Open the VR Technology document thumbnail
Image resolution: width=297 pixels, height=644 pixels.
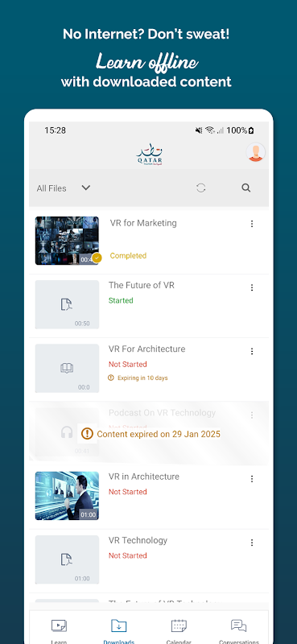pyautogui.click(x=67, y=559)
